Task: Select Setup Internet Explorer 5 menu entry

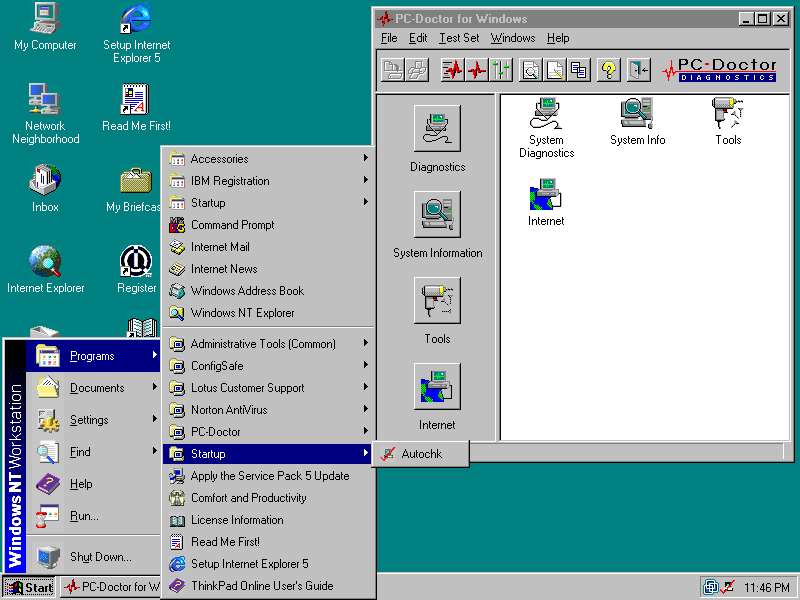Action: [x=268, y=563]
